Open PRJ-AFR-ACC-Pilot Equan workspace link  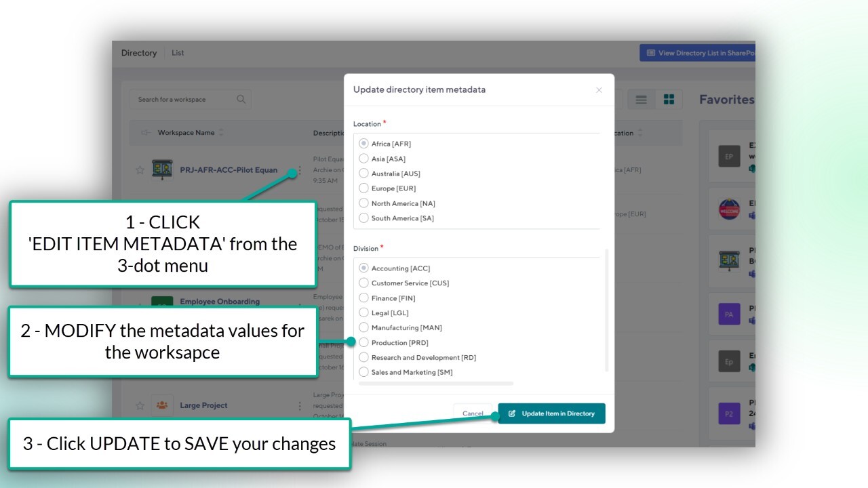pyautogui.click(x=229, y=170)
